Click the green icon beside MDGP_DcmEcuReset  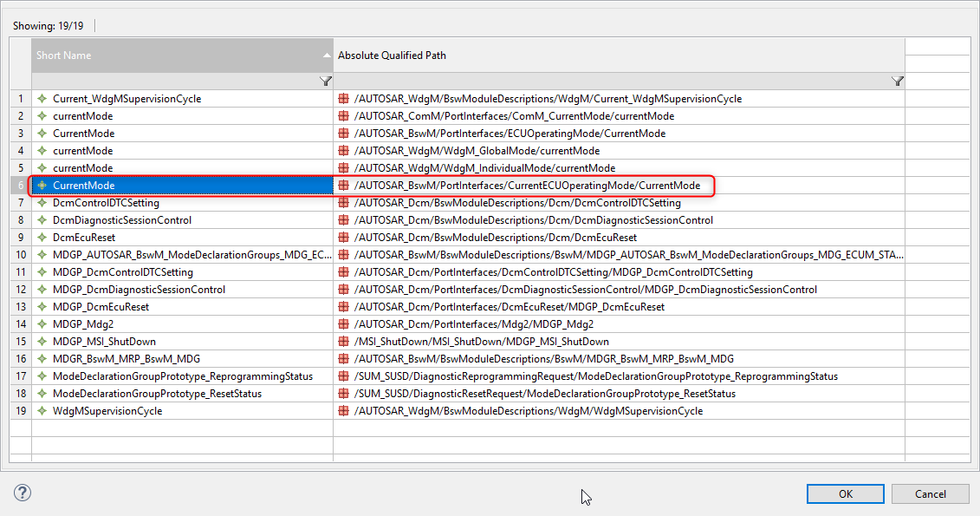point(42,307)
